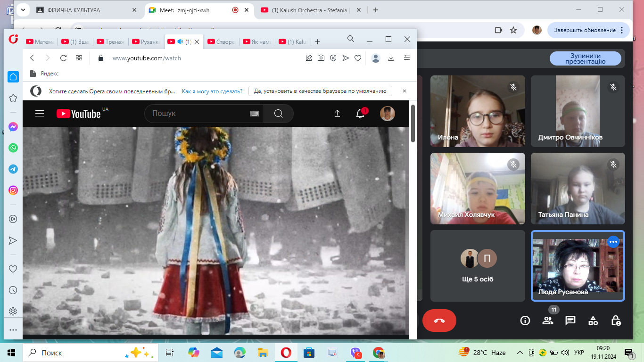This screenshot has height=362, width=644.
Task: Open WhatsApp in the Opera sidebar
Action: [13, 148]
